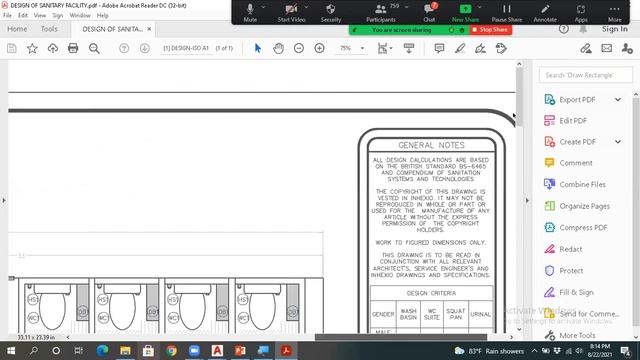Go to previous page arrow
Viewport: 640px width, 360px height.
124,49
